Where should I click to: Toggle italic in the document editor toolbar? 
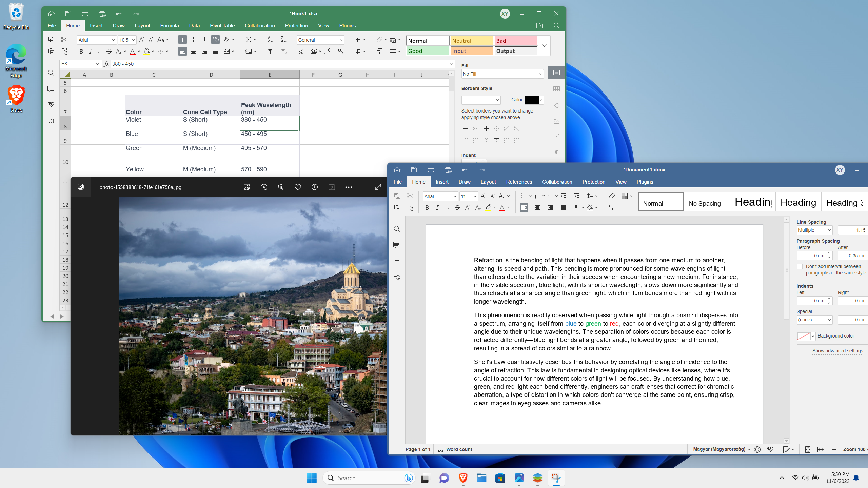coord(437,208)
